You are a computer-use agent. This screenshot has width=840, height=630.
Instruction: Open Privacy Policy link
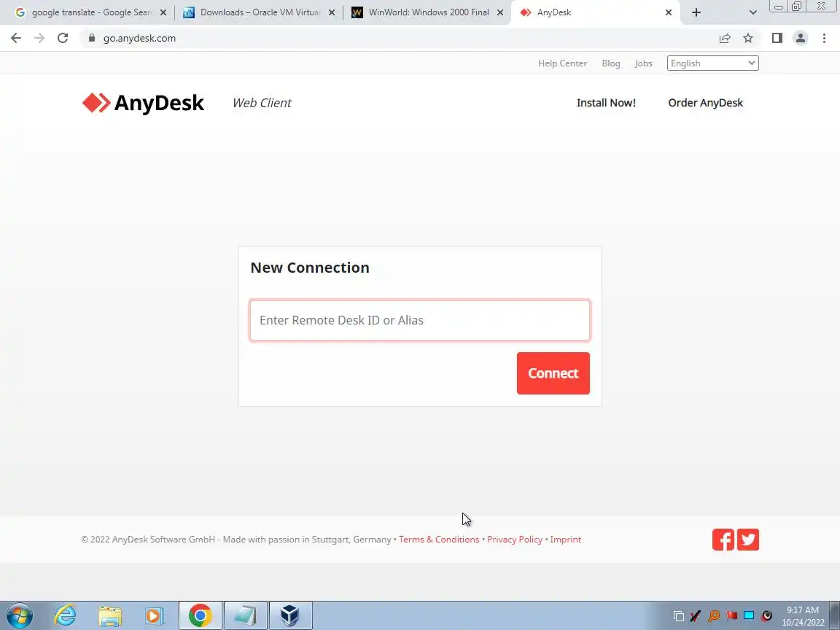click(x=514, y=540)
